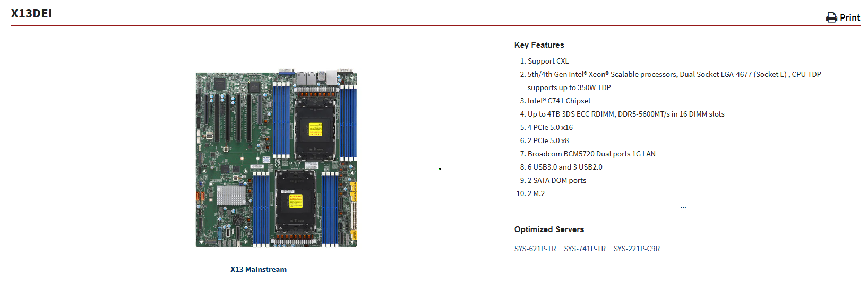Viewport: 868px width, 283px height.
Task: Click the 4 PCIe 5.0 x16 feature
Action: (549, 127)
